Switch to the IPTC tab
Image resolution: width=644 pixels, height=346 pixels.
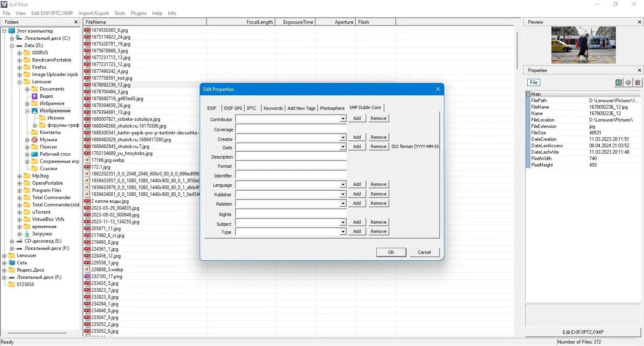(252, 108)
